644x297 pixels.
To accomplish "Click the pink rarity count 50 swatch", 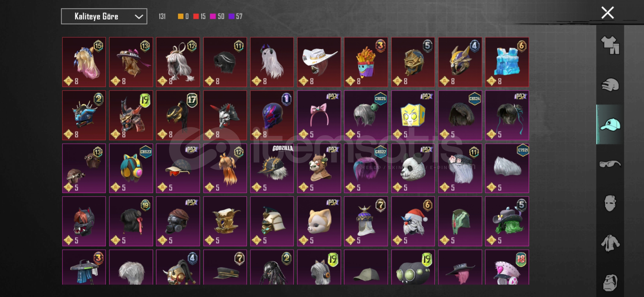I will (212, 16).
